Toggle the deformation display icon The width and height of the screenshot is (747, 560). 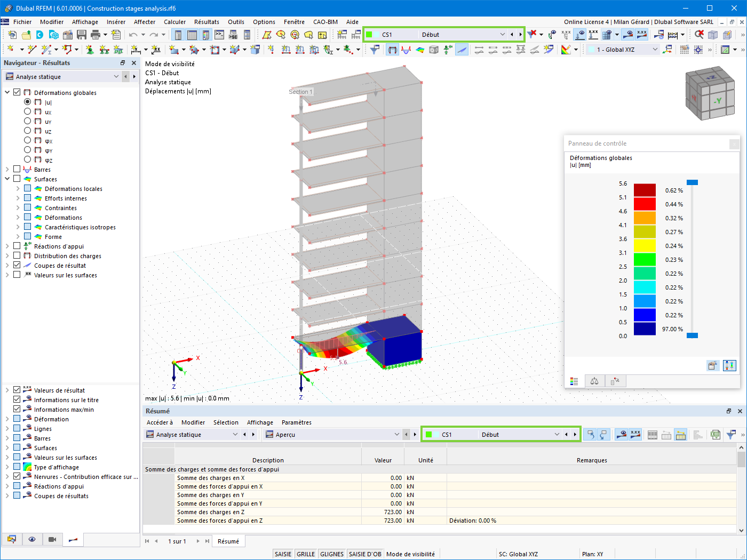(393, 50)
